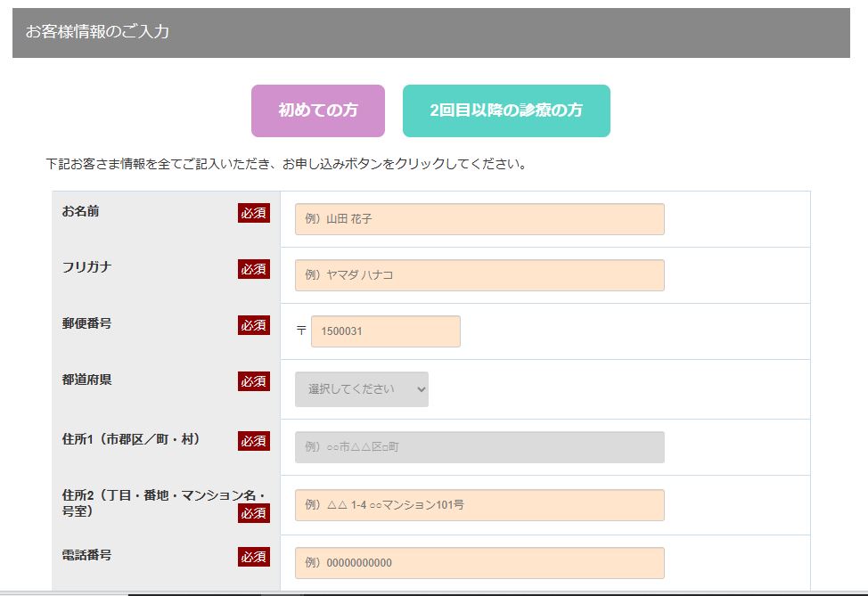Click the 〒 postal mark symbol
The width and height of the screenshot is (868, 596).
click(x=301, y=331)
